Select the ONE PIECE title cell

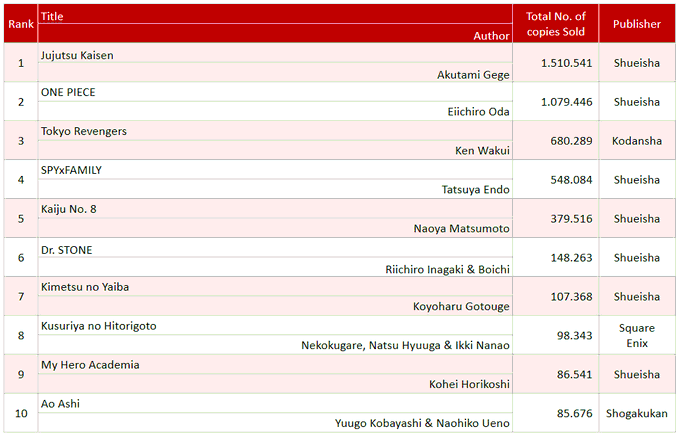(275, 92)
